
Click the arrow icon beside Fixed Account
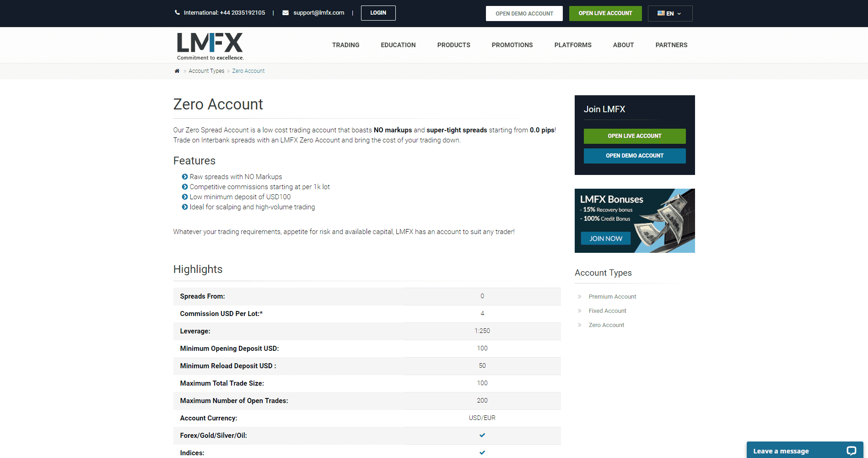click(x=579, y=311)
